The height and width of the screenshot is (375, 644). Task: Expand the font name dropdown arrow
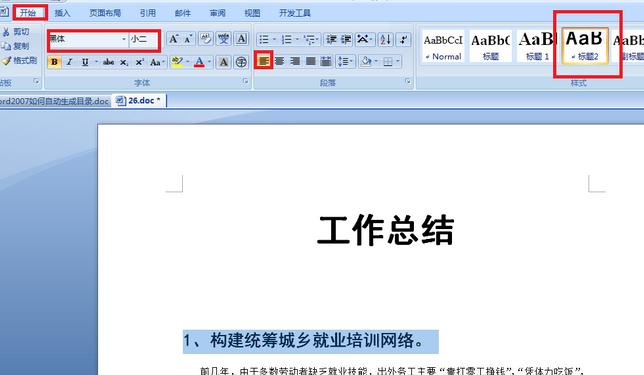click(124, 39)
